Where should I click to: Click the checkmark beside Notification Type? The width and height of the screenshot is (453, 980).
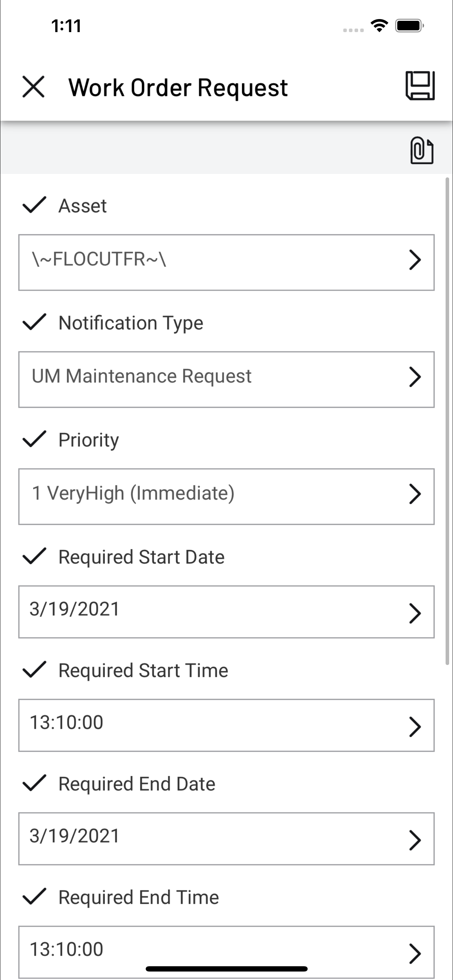click(34, 322)
